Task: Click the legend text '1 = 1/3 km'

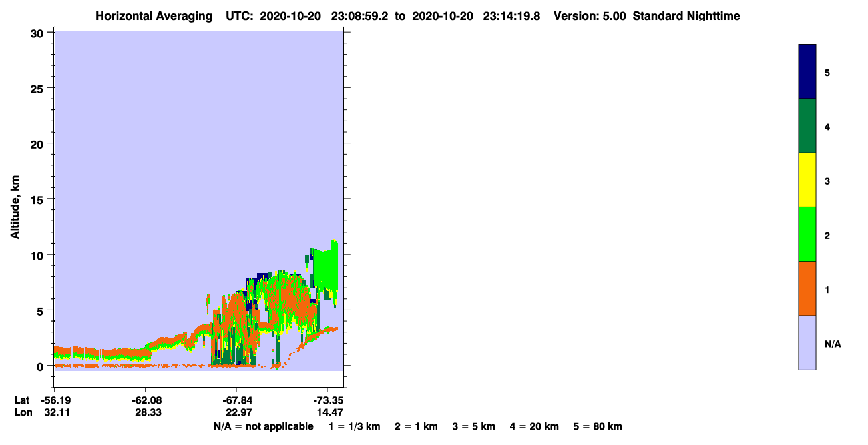Action: (355, 426)
